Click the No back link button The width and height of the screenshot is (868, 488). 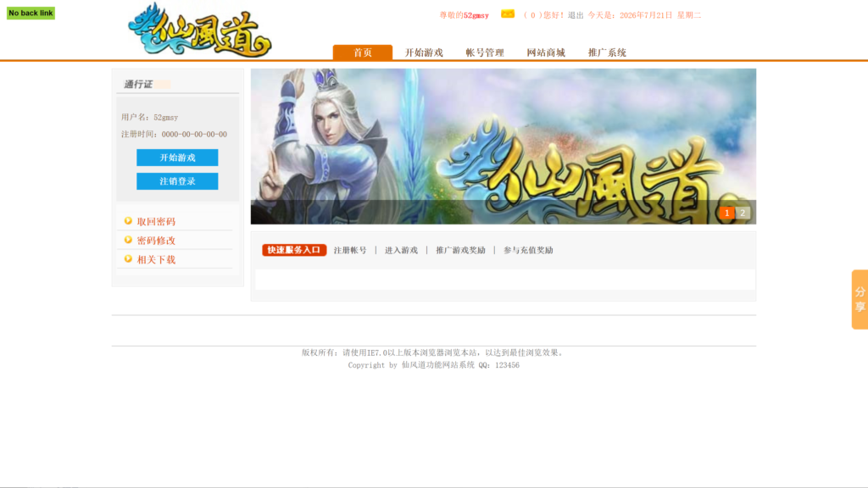31,13
